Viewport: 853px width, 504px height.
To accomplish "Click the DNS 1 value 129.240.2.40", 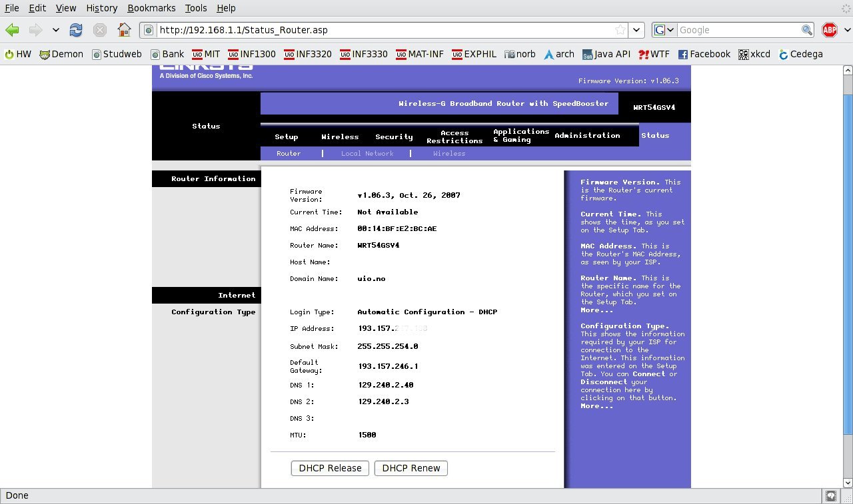I will 385,385.
